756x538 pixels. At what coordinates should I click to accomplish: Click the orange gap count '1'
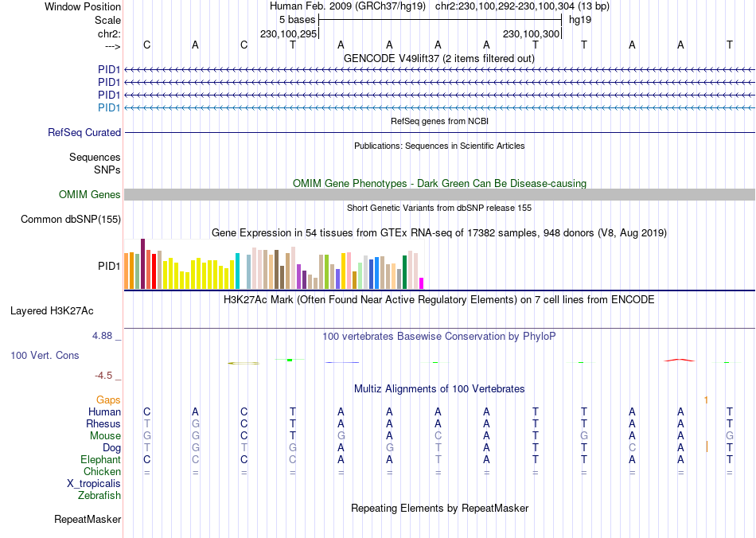tap(706, 400)
